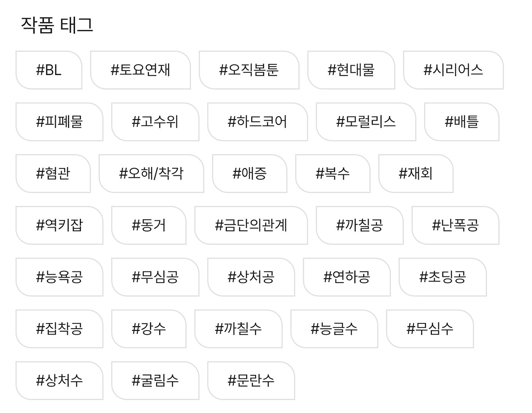Select the #시리어스 tag
The image size is (532, 413).
click(x=453, y=70)
